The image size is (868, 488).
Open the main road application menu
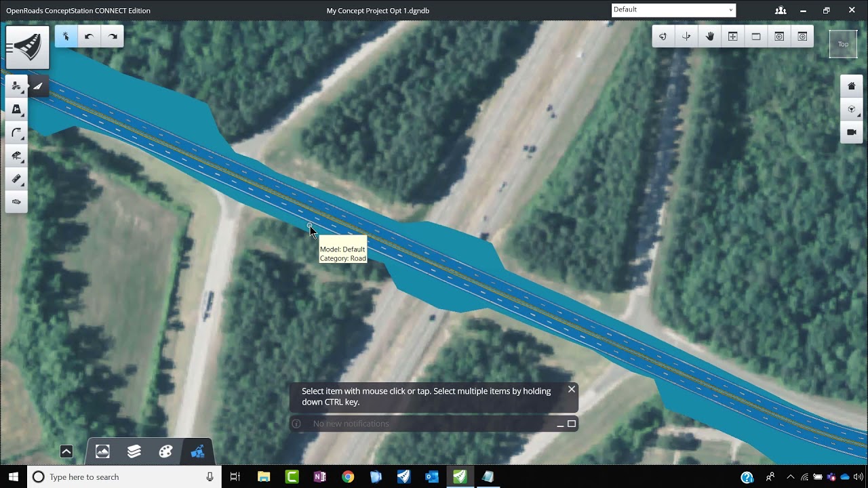point(28,47)
